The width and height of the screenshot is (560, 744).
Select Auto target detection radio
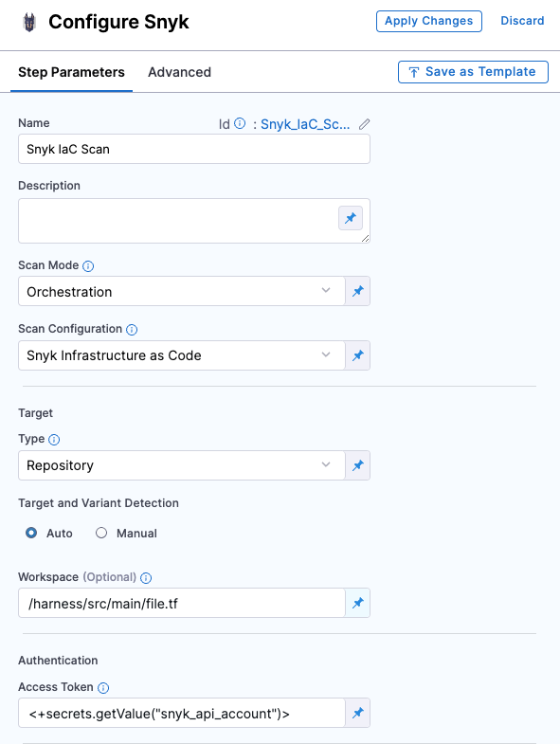click(31, 533)
